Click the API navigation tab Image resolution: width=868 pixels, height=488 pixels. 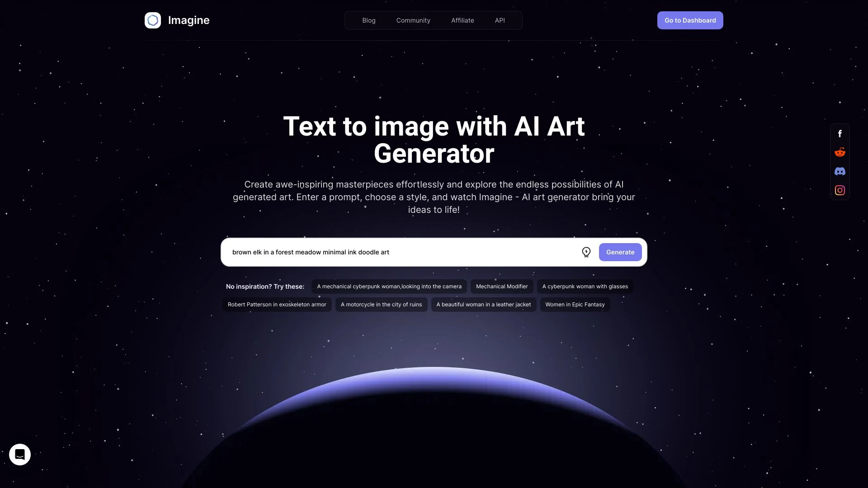[500, 20]
